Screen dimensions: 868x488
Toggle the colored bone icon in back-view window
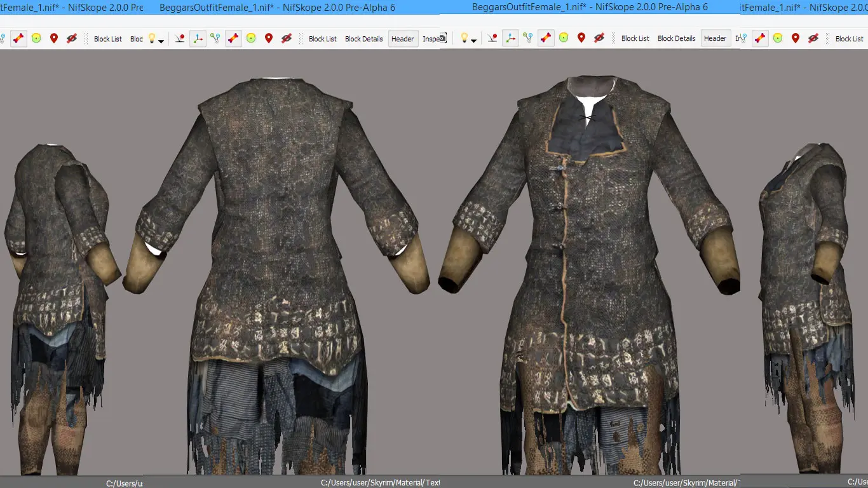tap(233, 39)
